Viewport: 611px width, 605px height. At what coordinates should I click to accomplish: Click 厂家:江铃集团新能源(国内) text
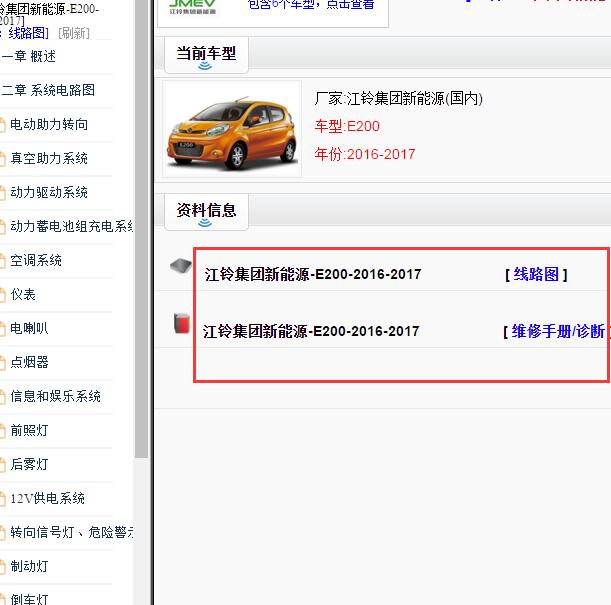pos(398,99)
